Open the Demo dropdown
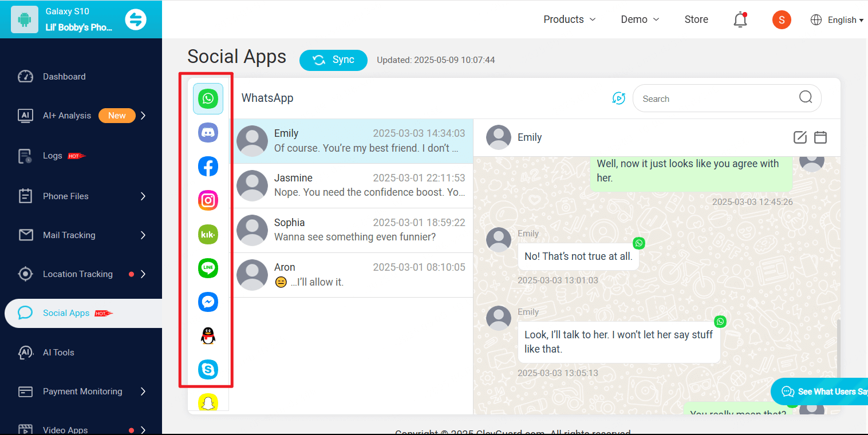This screenshot has height=435, width=868. coord(640,19)
